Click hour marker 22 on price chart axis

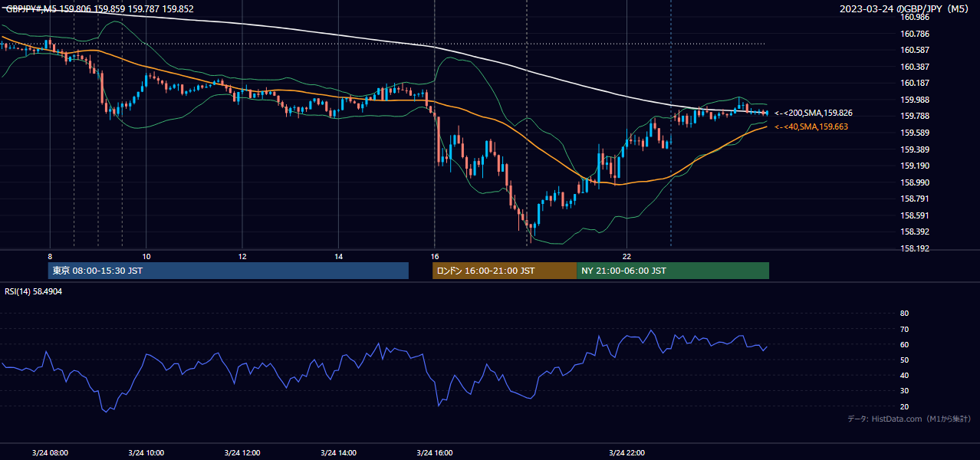[x=626, y=256]
